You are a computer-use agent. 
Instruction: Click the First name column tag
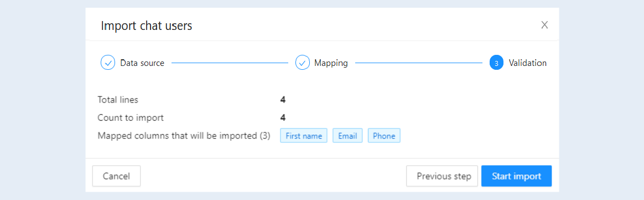pos(304,136)
